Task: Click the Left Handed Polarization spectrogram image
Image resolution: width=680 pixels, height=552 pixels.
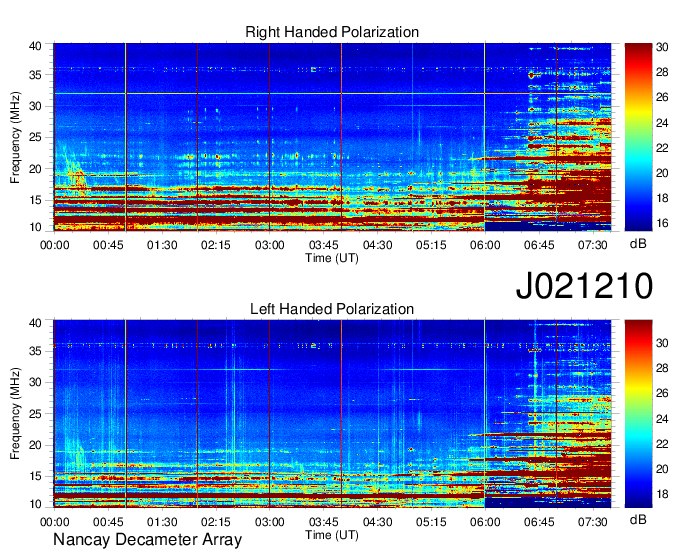Action: [332, 414]
